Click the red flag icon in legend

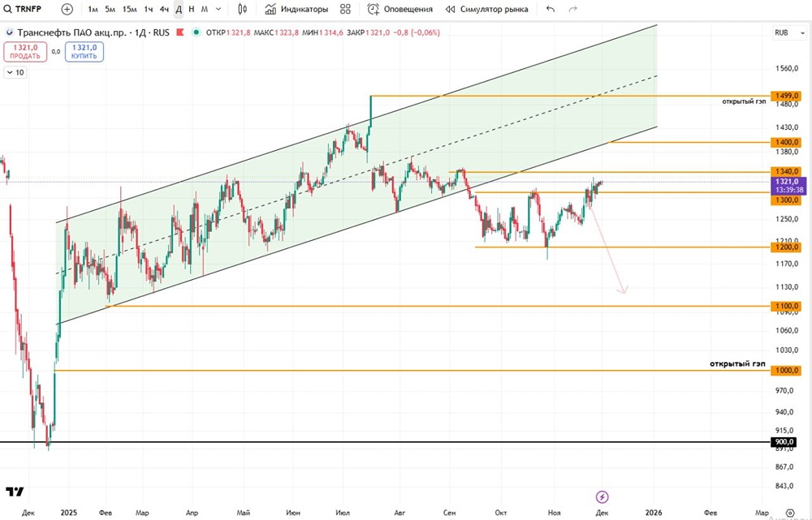point(180,32)
